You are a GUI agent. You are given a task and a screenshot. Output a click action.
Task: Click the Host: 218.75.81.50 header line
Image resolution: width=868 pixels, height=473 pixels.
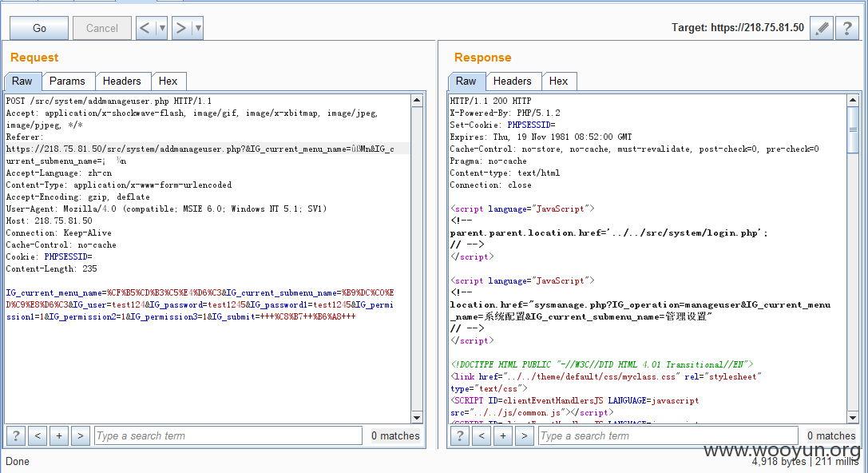pos(50,221)
